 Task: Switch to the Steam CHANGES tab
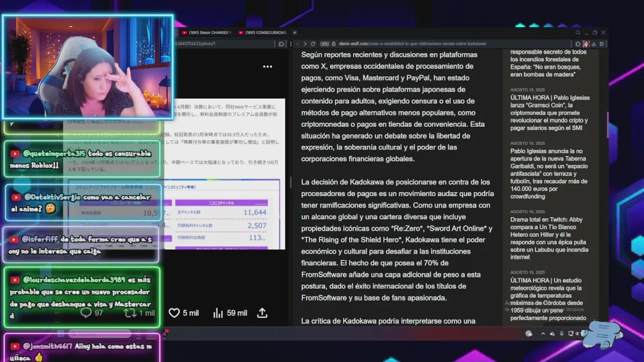tap(206, 33)
